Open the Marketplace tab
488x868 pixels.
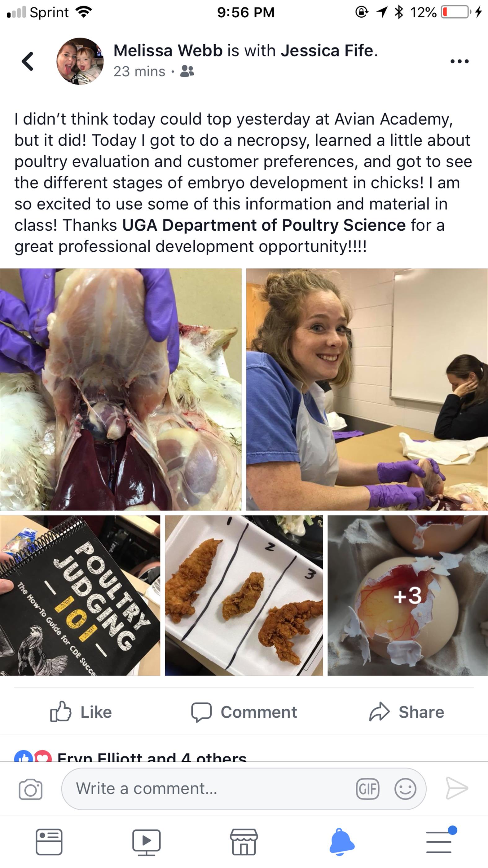point(244,842)
